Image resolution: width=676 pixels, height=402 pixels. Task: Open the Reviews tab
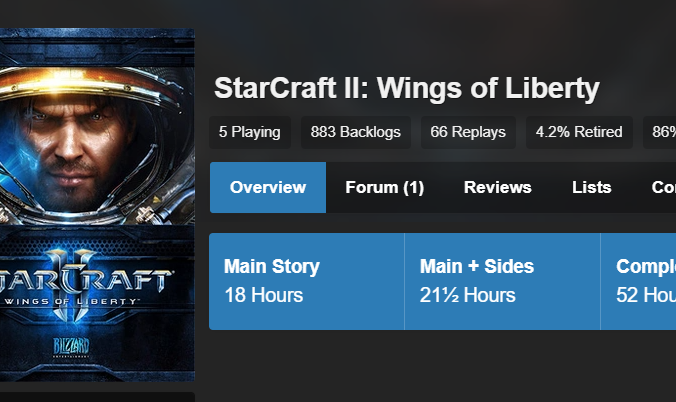pyautogui.click(x=498, y=187)
